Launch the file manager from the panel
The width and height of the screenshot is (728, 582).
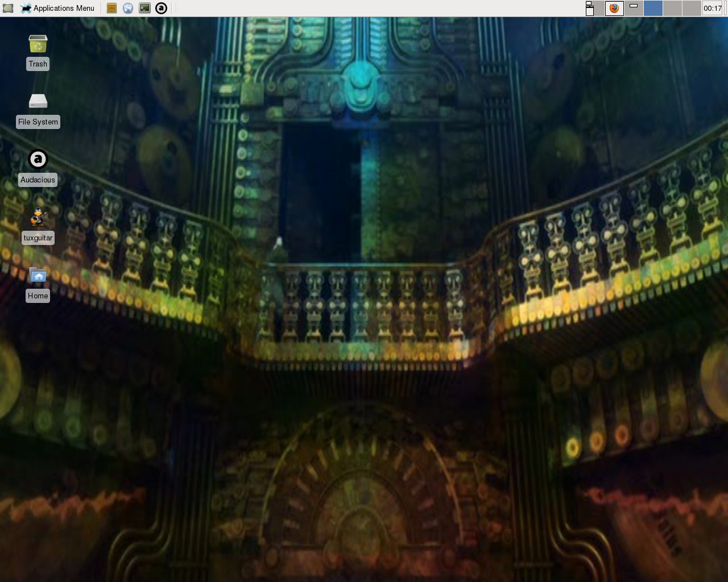(x=111, y=8)
